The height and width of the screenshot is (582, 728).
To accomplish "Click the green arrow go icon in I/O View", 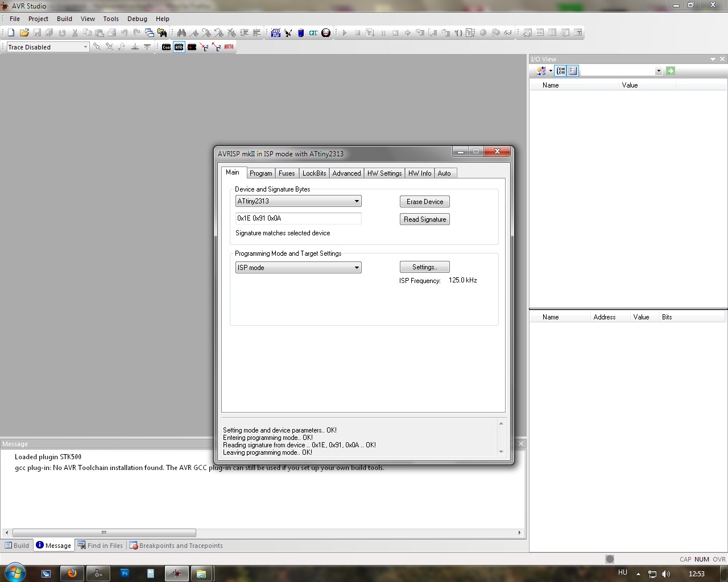I will tap(671, 71).
